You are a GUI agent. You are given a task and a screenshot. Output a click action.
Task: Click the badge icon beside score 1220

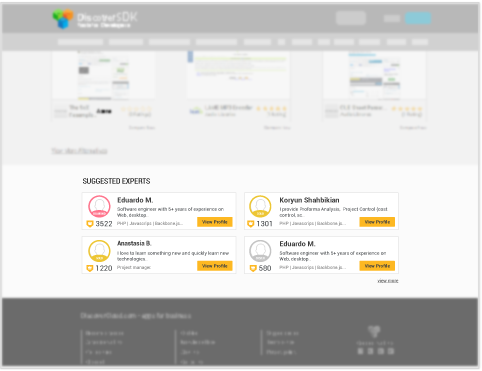90,268
